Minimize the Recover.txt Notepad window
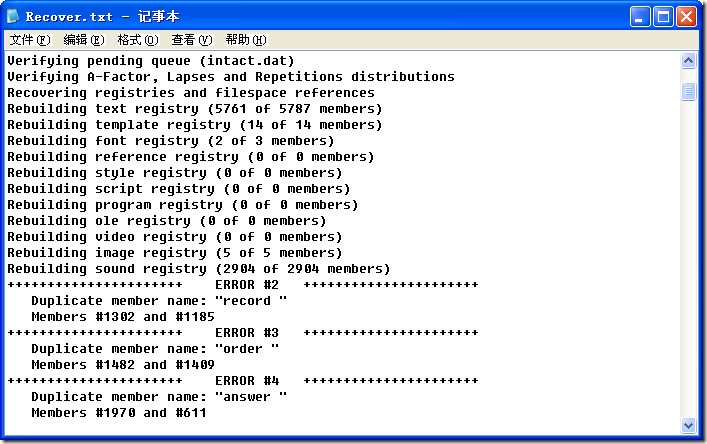This screenshot has height=444, width=707. 640,17
